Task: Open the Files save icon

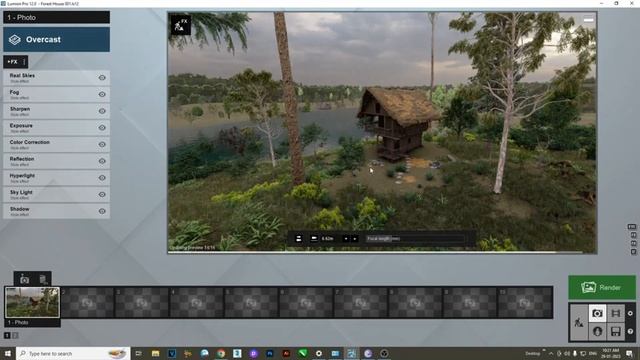Action: coord(616,331)
